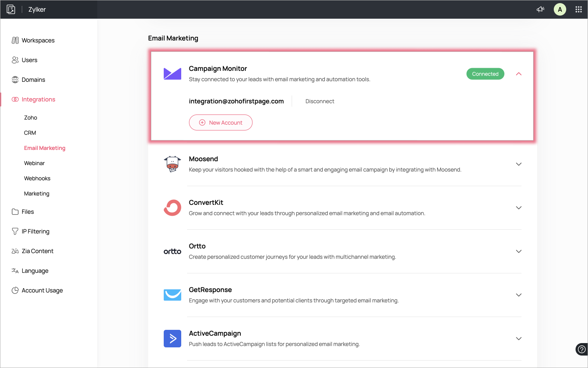
Task: Click the Zia Content icon
Action: point(15,251)
